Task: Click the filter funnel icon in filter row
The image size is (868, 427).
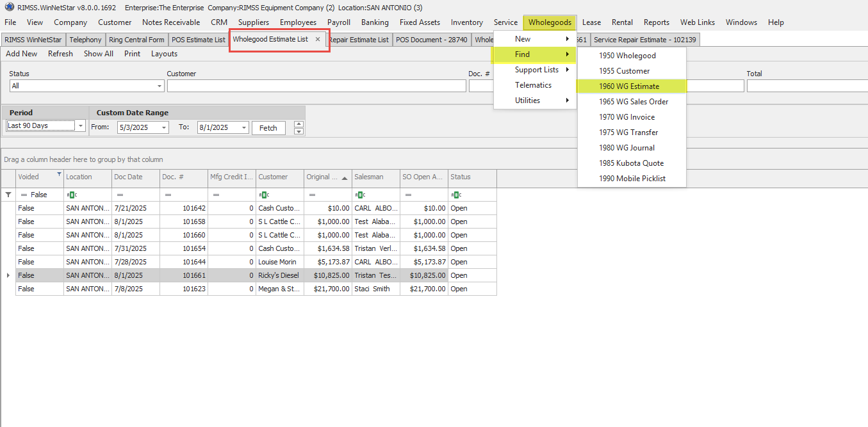Action: click(8, 195)
